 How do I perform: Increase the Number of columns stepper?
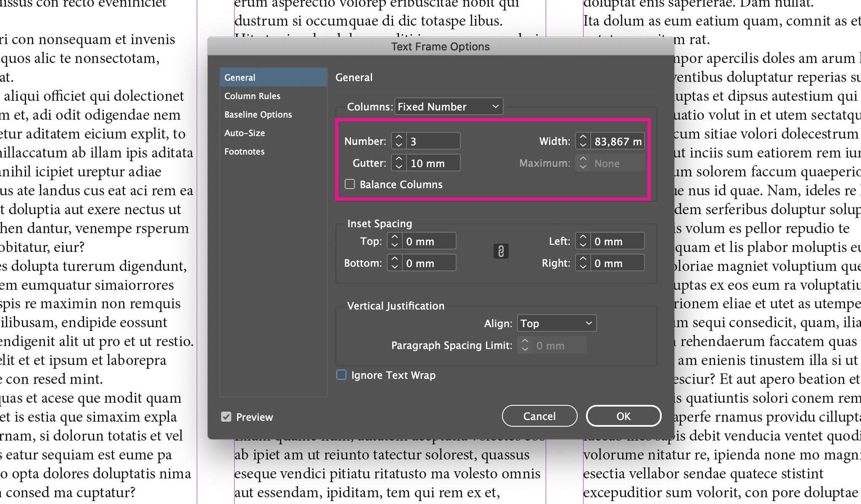[399, 137]
